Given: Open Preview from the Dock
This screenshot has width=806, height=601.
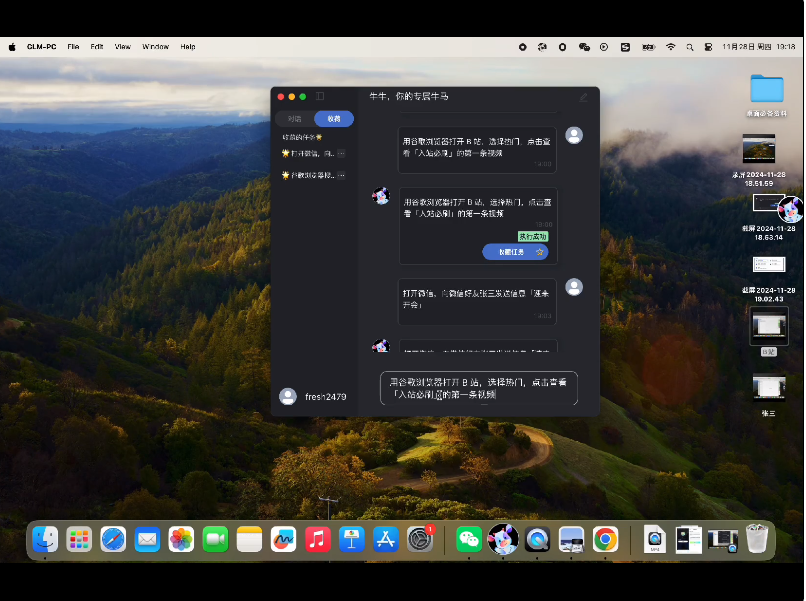Looking at the screenshot, I should click(x=571, y=539).
